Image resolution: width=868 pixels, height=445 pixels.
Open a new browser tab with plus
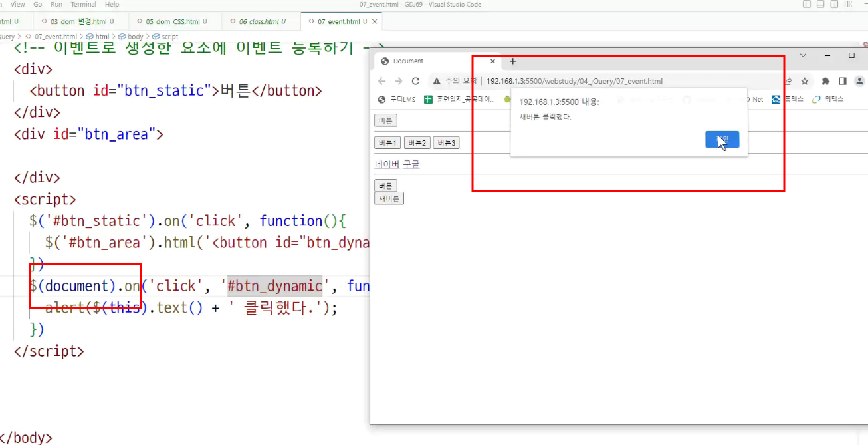click(x=512, y=61)
